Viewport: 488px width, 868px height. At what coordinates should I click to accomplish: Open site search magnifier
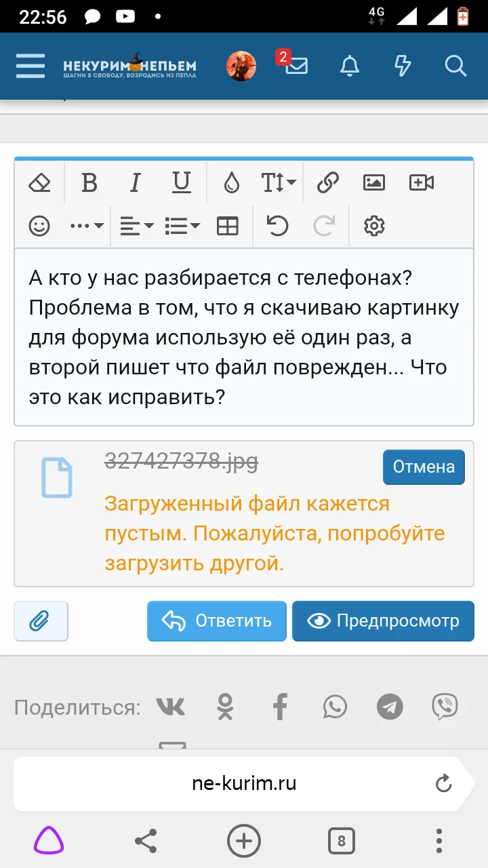pos(455,66)
